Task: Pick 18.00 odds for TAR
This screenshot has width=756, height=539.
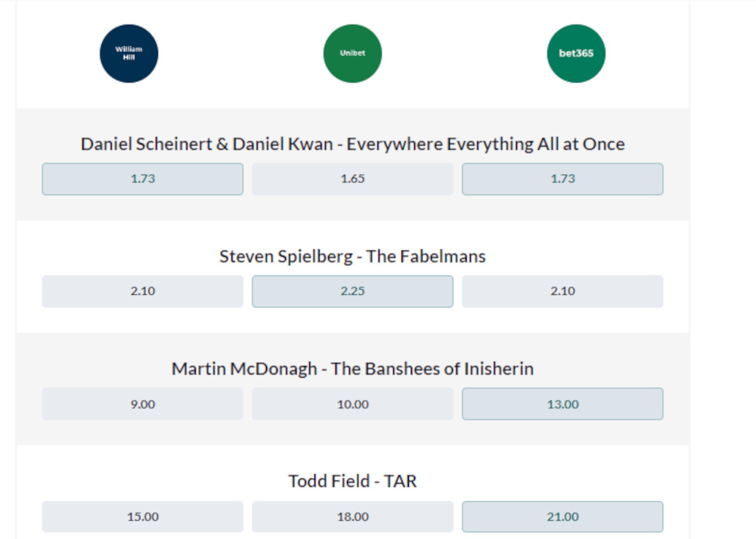Action: [x=352, y=517]
